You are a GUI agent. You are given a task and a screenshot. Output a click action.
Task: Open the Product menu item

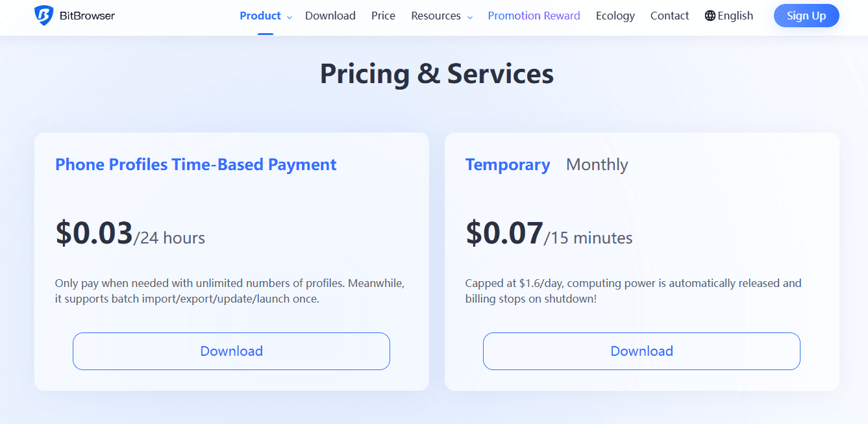pyautogui.click(x=260, y=16)
